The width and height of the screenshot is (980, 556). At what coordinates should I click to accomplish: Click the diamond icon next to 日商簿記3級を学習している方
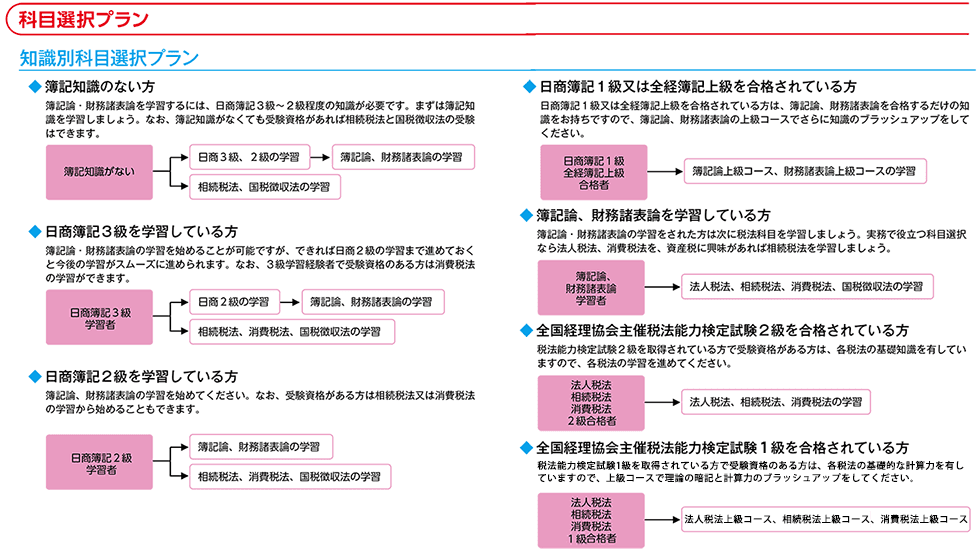[36, 231]
